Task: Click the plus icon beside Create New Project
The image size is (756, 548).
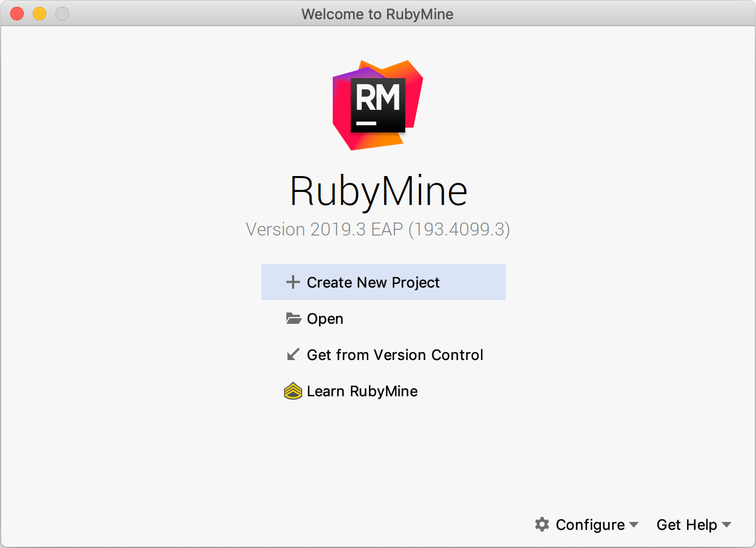Action: (293, 282)
